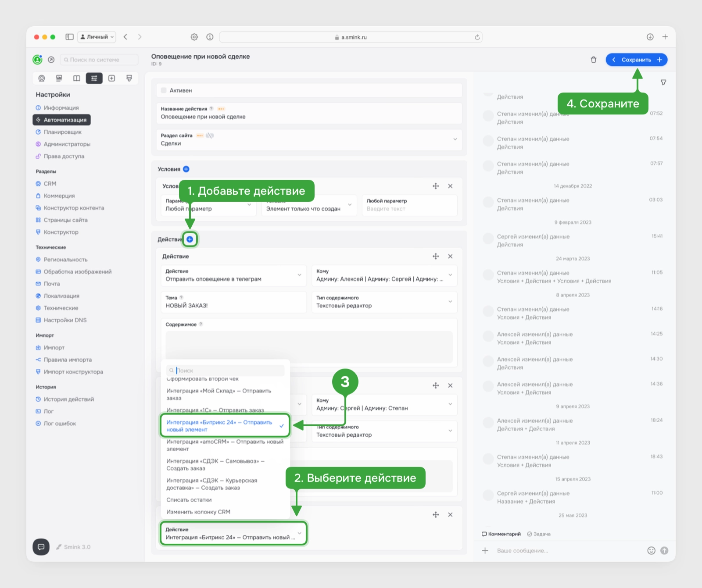
Task: Click the Название действия text field
Action: [309, 113]
